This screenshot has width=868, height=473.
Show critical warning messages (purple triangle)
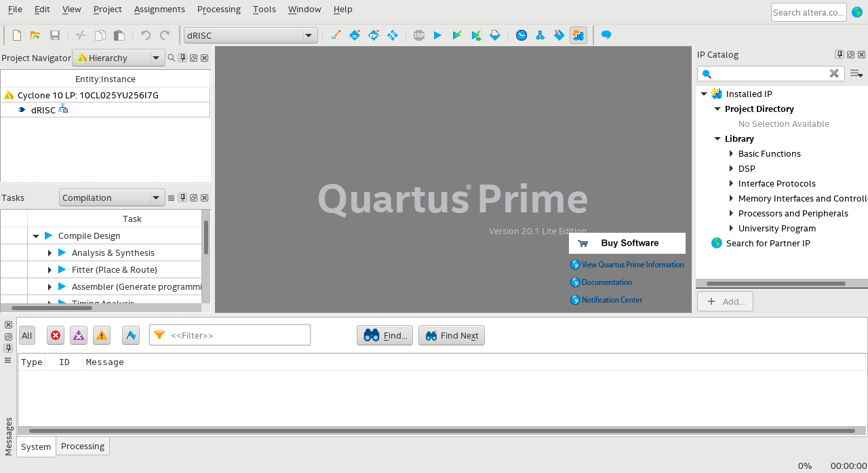tap(79, 335)
